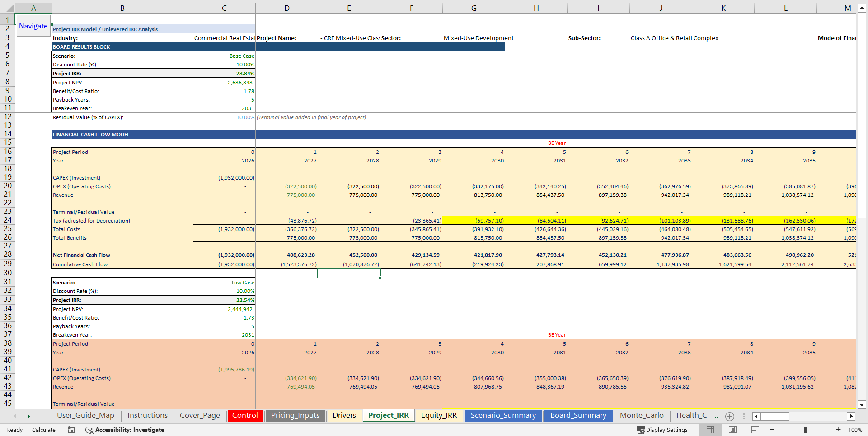
Task: Click vertical scrollbar down arrow
Action: [862, 405]
